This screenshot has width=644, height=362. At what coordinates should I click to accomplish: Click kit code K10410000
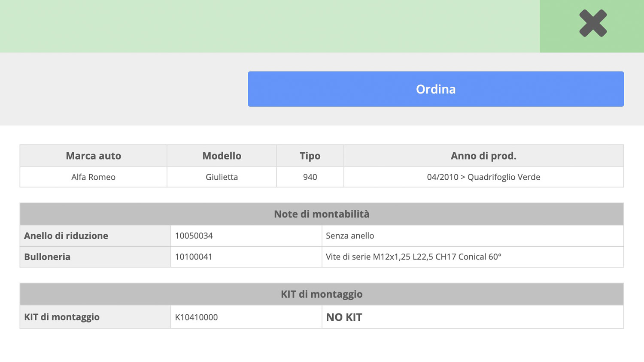point(196,317)
